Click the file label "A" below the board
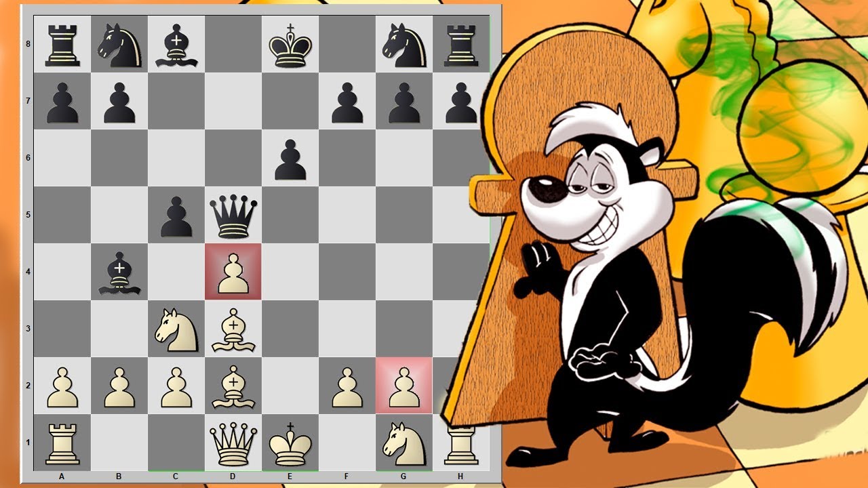 (62, 476)
